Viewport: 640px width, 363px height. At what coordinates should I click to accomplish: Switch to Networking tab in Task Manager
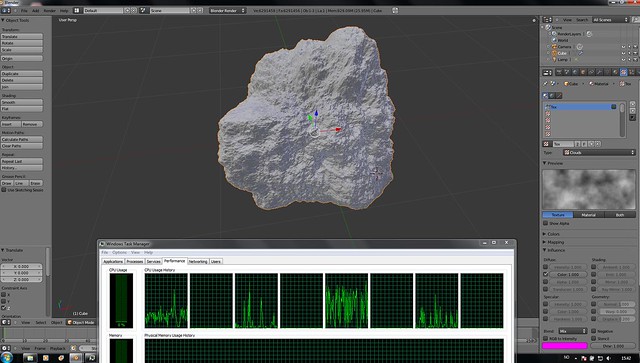click(x=198, y=261)
